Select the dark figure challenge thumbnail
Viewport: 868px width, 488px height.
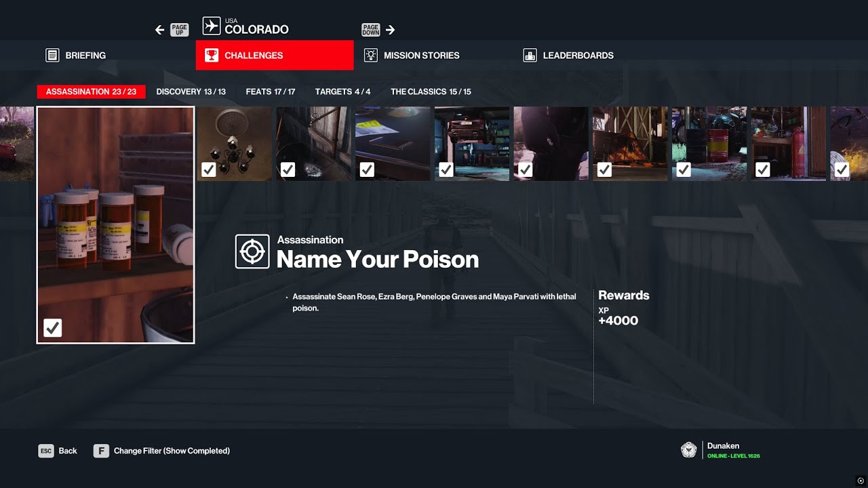(x=551, y=144)
